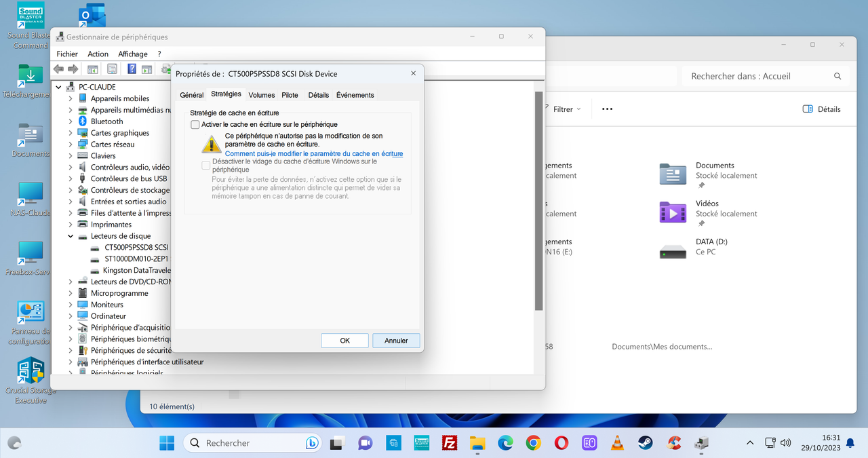Select the Imprimantes tree item
The image size is (868, 458).
104,225
